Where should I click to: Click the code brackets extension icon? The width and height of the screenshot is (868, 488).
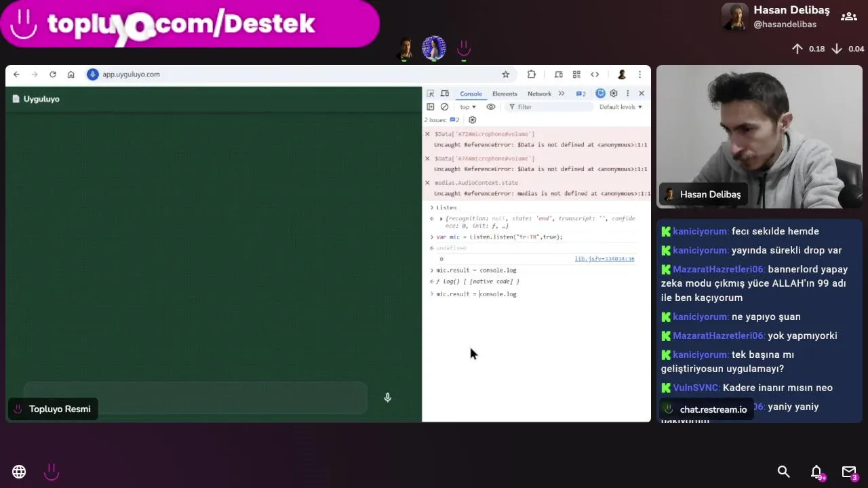595,75
